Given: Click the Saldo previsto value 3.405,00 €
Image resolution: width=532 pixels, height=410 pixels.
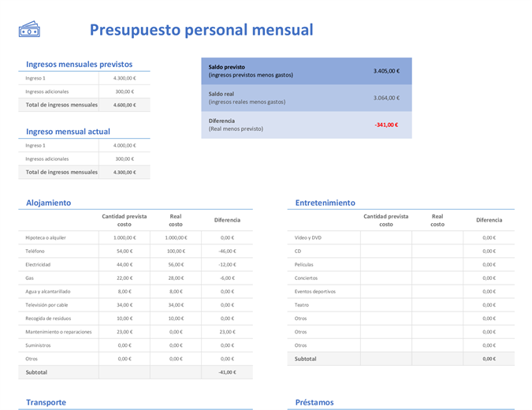Looking at the screenshot, I should (x=386, y=71).
